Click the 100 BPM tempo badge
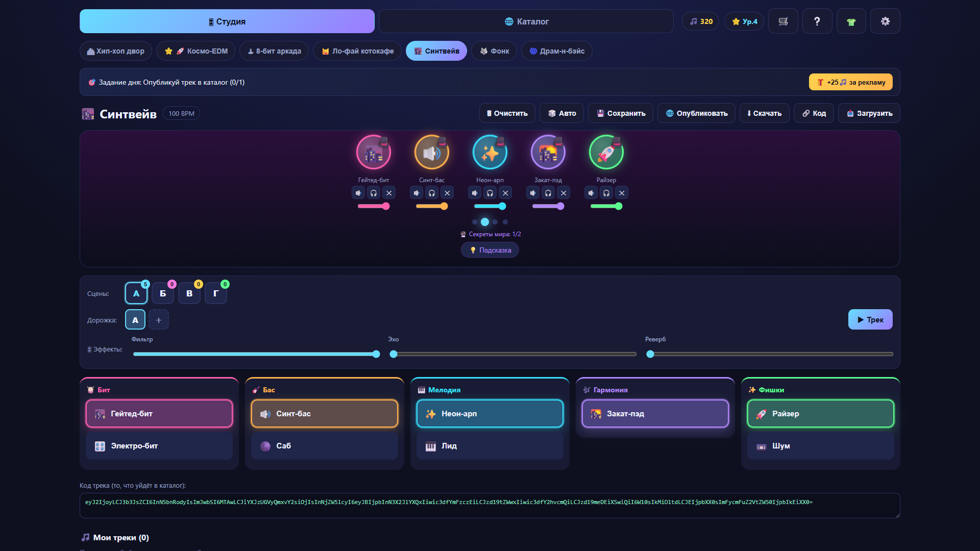Viewport: 980px width, 551px height. point(181,113)
